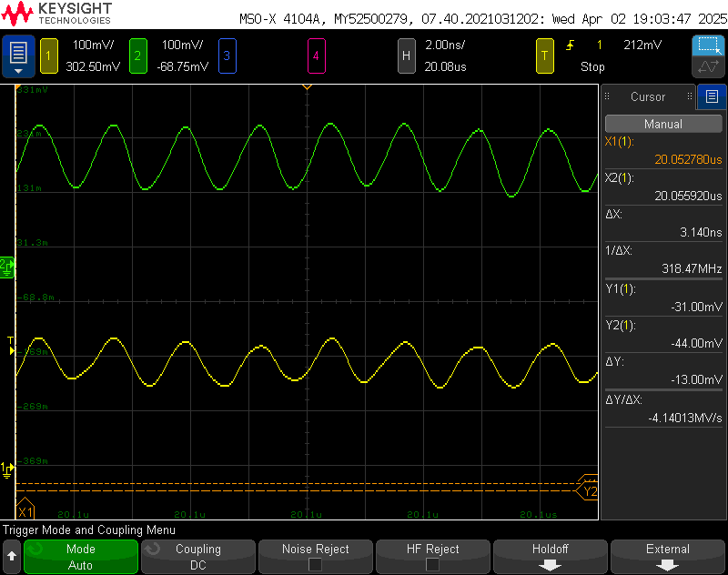The image size is (728, 575).
Task: Click the Stop run status text
Action: coord(592,66)
